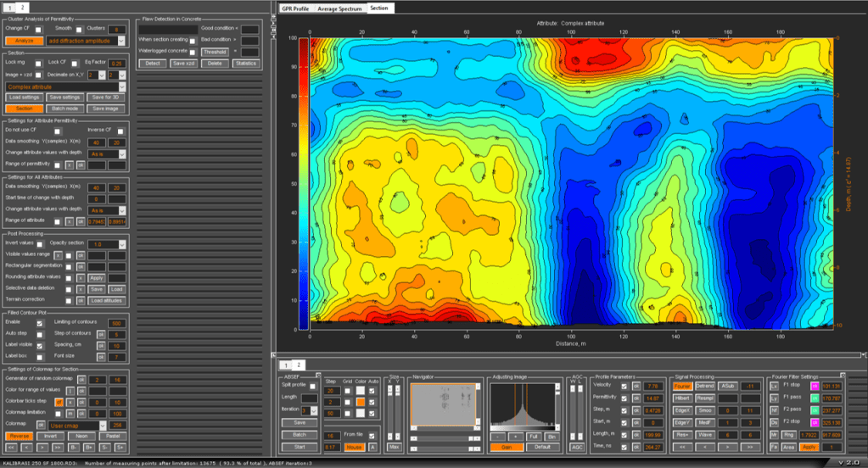Click the Analyze button
Image resolution: width=868 pixels, height=468 pixels.
[x=23, y=40]
